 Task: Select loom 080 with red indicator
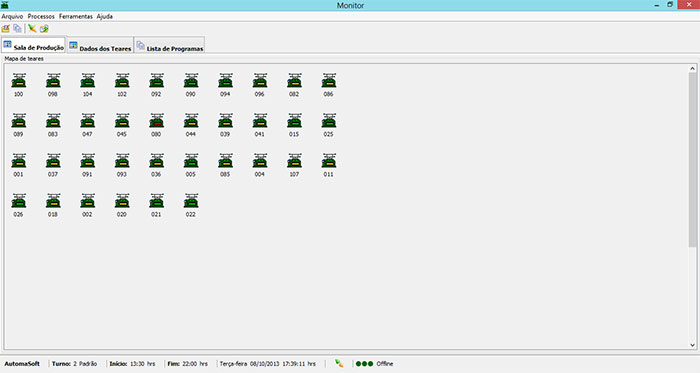[x=156, y=121]
